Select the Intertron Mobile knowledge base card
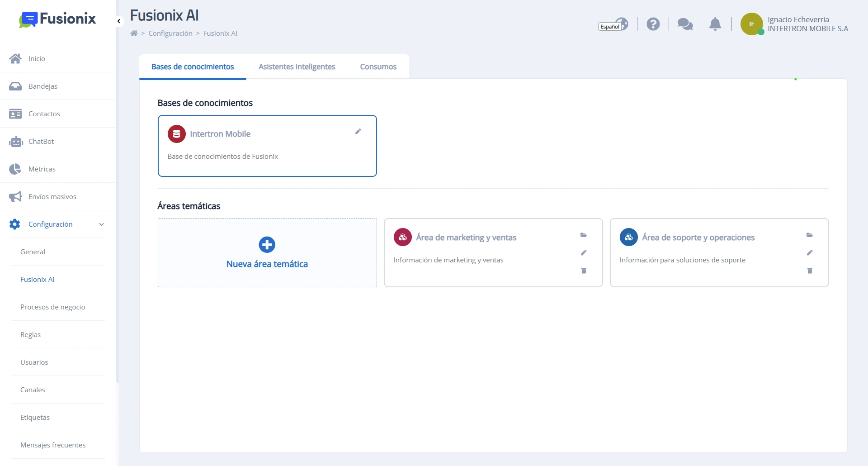Viewport: 868px width, 466px height. 267,146
